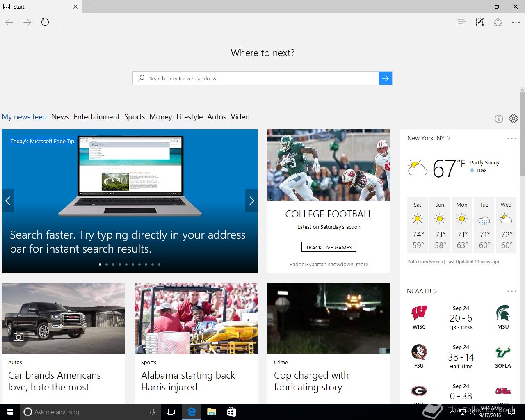Open the NCAA FB card options ellipsis
The image size is (525, 420).
click(512, 291)
